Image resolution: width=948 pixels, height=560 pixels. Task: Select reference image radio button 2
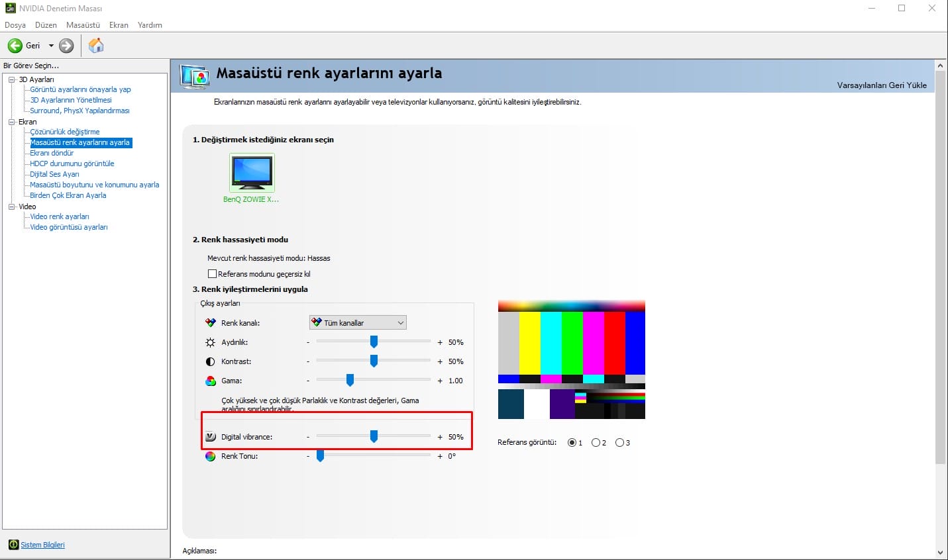596,443
